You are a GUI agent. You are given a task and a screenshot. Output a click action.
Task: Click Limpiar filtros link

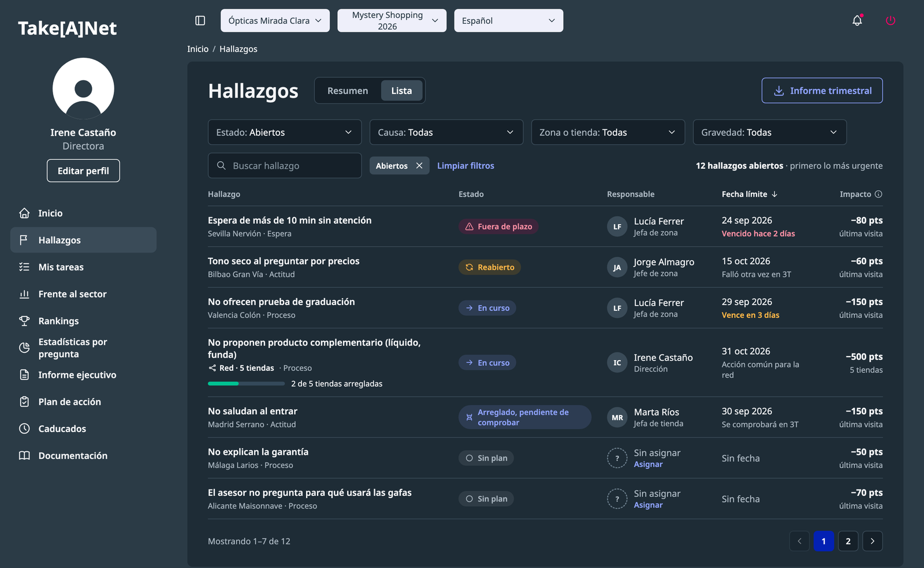coord(465,166)
